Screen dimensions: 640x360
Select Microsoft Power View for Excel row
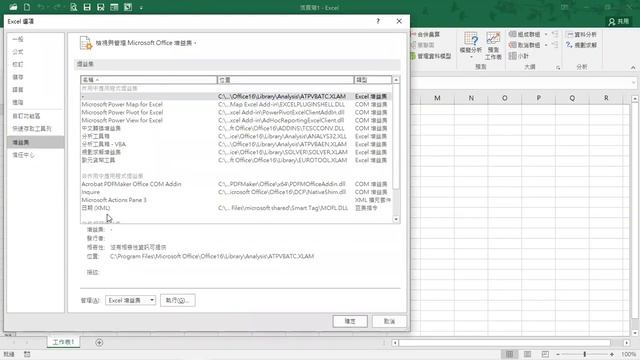point(236,120)
